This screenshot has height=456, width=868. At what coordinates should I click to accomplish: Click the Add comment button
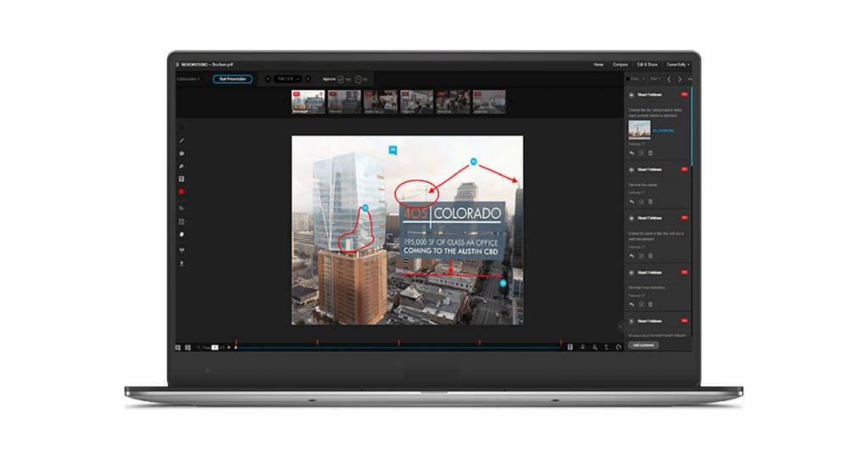tap(643, 345)
